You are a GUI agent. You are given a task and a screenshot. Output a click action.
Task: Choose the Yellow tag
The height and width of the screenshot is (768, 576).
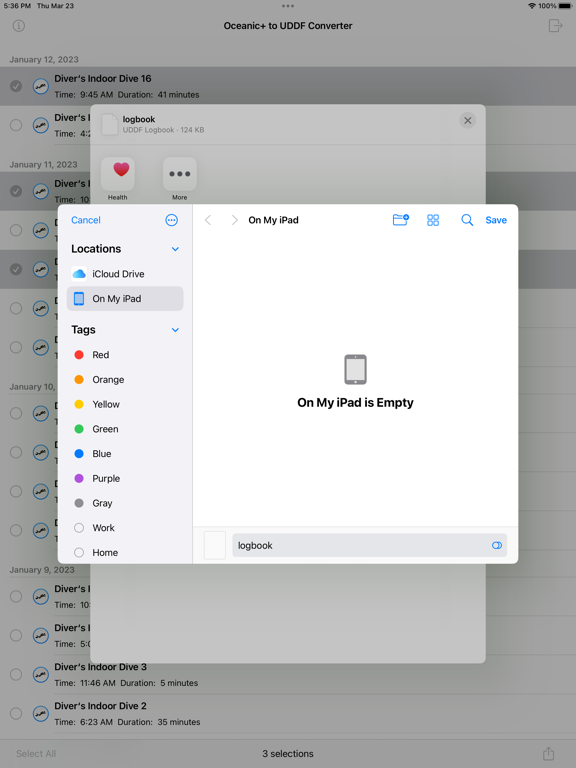[125, 404]
